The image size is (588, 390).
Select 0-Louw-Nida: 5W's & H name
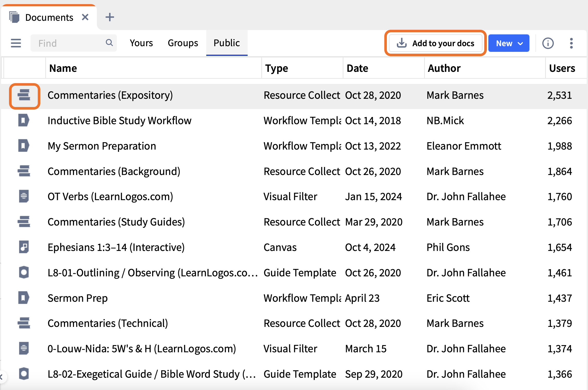coord(142,349)
